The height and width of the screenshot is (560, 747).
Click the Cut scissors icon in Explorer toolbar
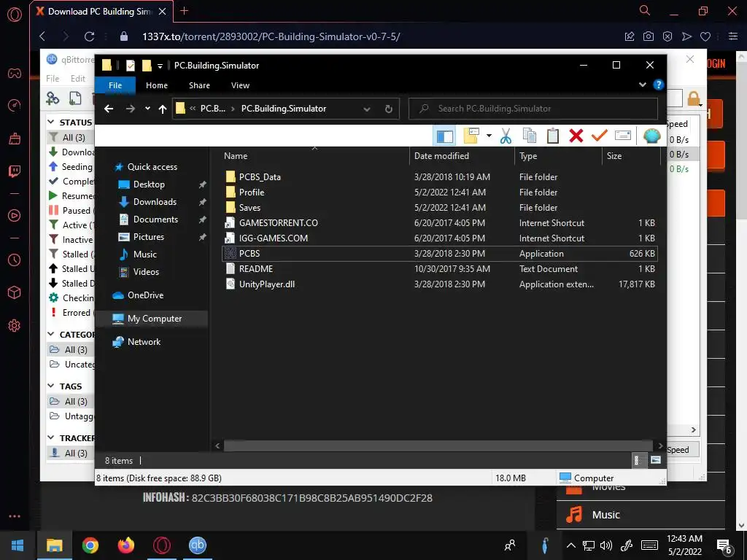506,136
